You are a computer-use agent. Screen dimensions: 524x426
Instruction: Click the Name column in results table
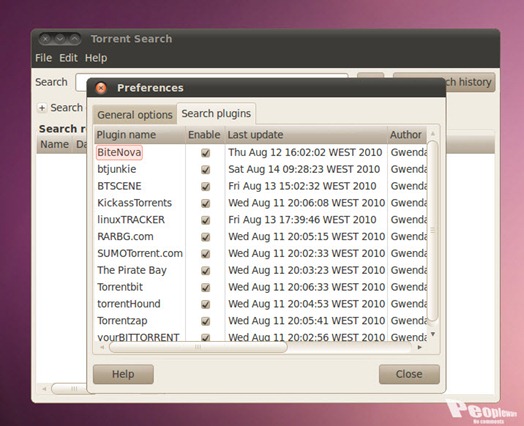pos(54,144)
